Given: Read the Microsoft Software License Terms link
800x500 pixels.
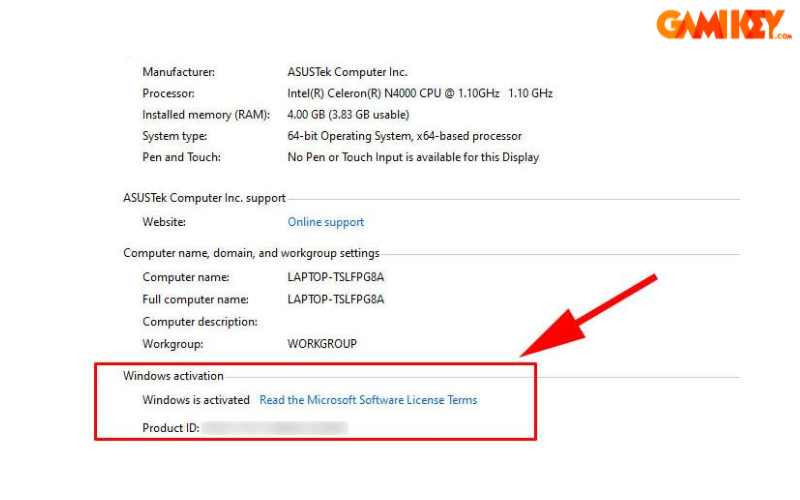Looking at the screenshot, I should tap(368, 400).
